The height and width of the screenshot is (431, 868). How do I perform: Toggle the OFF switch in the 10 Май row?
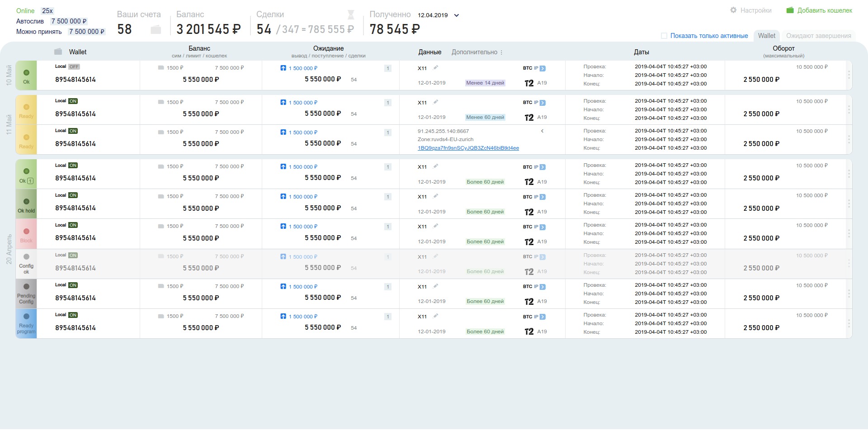pyautogui.click(x=74, y=66)
